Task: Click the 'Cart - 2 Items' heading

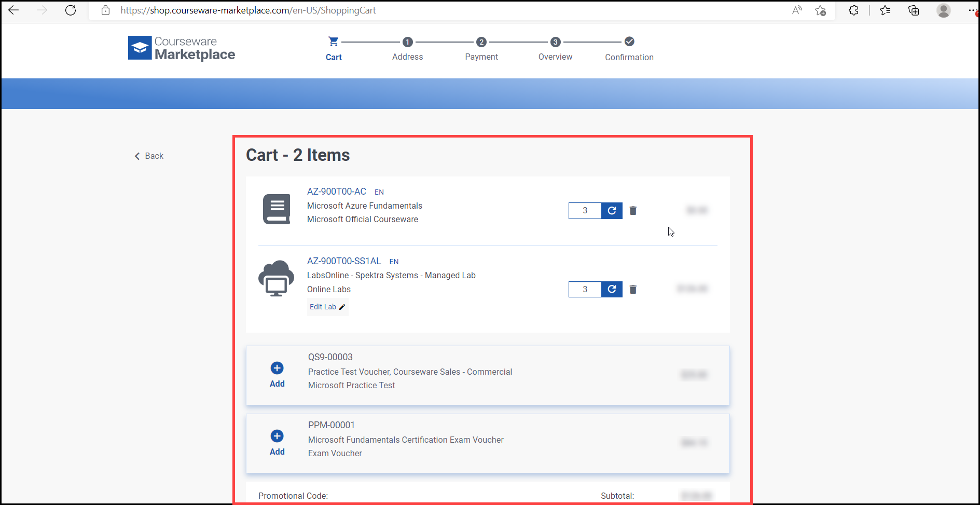Action: (298, 155)
